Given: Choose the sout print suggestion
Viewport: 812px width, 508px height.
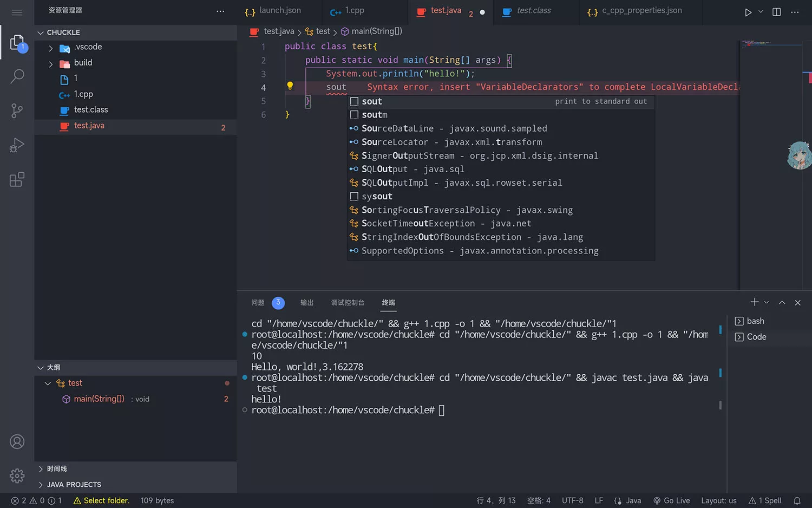Looking at the screenshot, I should 501,101.
